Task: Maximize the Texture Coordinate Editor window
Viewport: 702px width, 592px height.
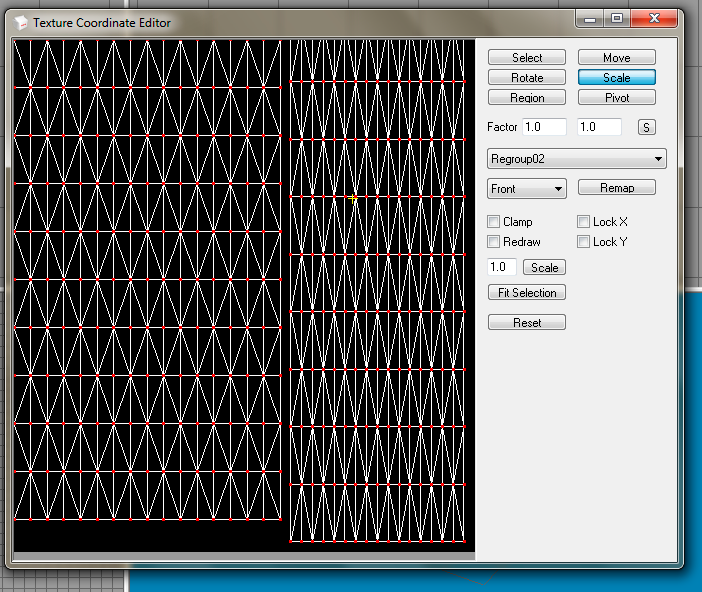Action: pos(617,19)
